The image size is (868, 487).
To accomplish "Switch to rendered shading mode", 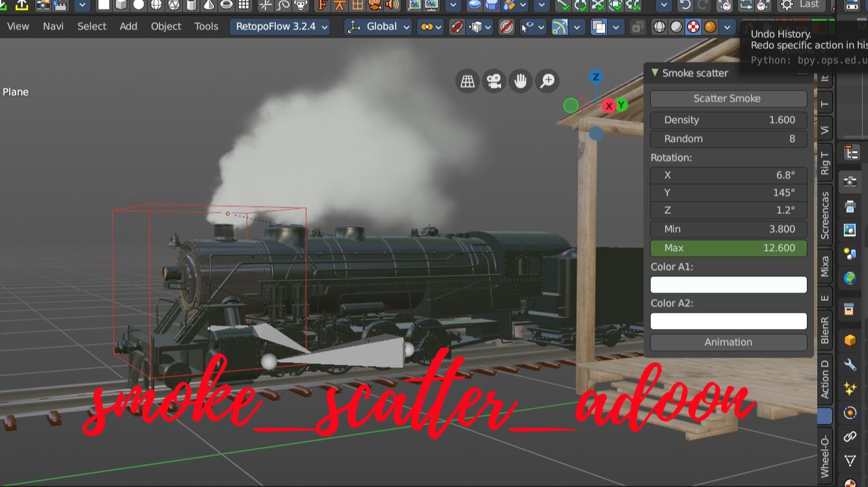I will (x=711, y=27).
